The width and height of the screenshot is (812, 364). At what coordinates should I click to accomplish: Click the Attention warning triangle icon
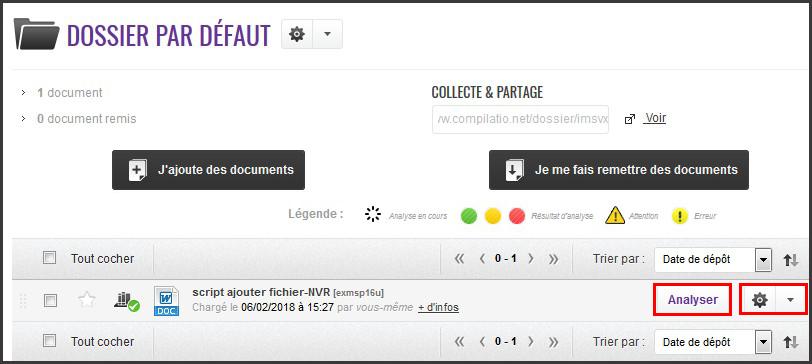(615, 215)
